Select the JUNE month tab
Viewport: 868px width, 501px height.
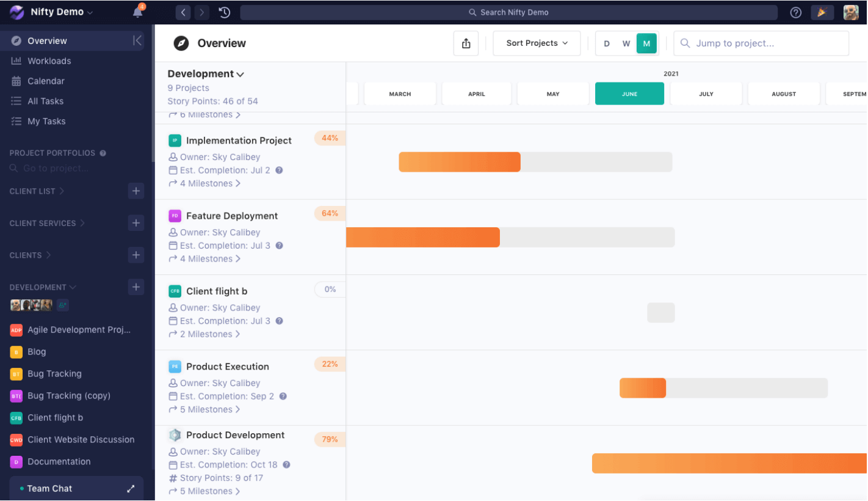click(629, 93)
